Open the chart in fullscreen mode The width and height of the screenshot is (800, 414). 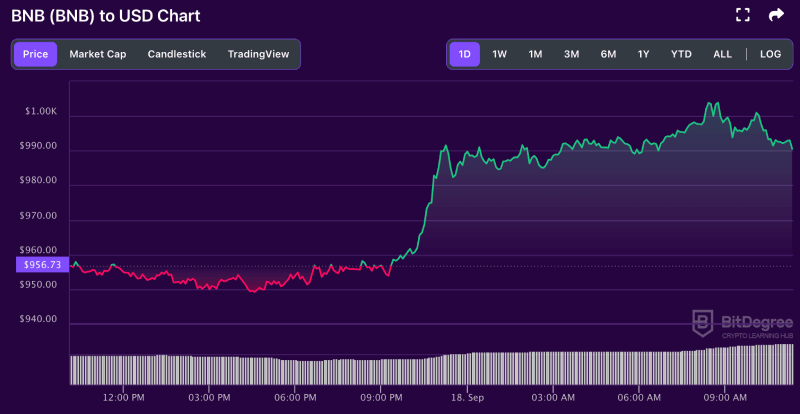point(743,15)
